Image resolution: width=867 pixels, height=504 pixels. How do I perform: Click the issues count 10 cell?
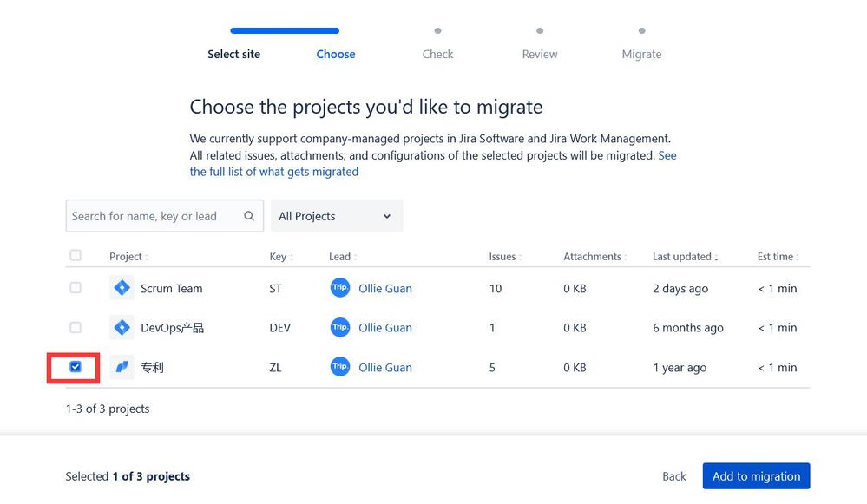496,289
